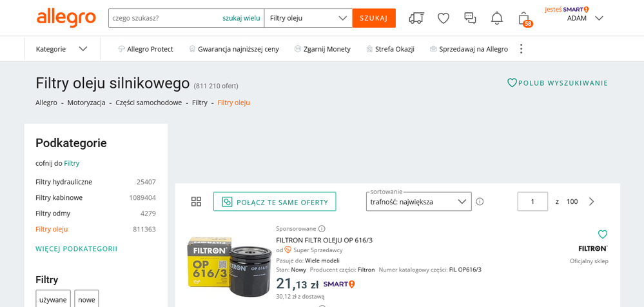Viewport: 644px width, 307px height.
Task: Open notifications bell icon
Action: click(x=497, y=18)
